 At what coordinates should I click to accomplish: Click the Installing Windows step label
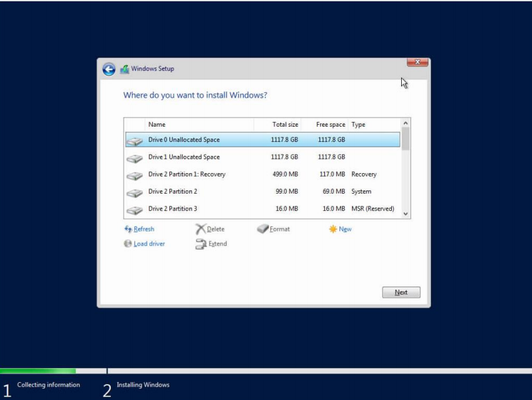coord(143,385)
